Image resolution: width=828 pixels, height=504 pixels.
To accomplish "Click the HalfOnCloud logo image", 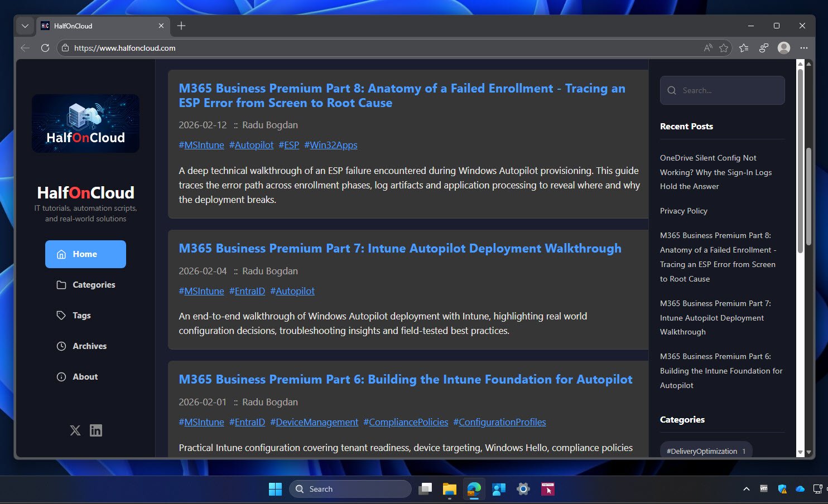I will point(85,123).
